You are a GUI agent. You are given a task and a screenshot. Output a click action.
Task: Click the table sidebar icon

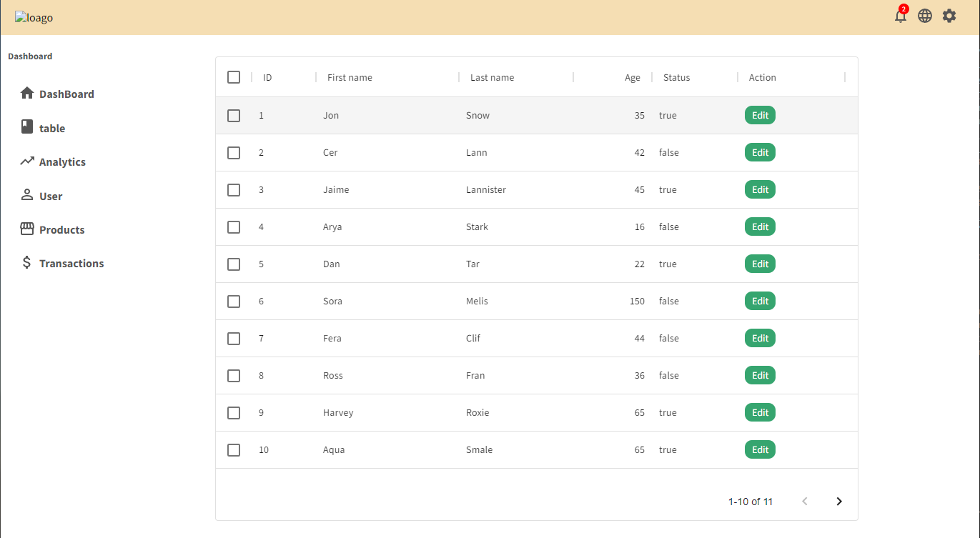(x=26, y=128)
